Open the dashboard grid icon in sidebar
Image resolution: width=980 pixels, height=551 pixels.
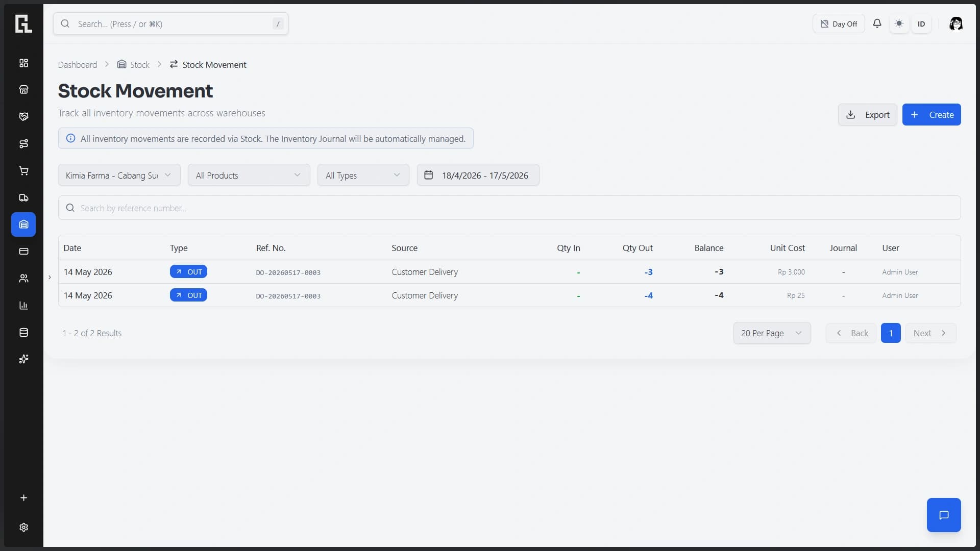coord(23,63)
